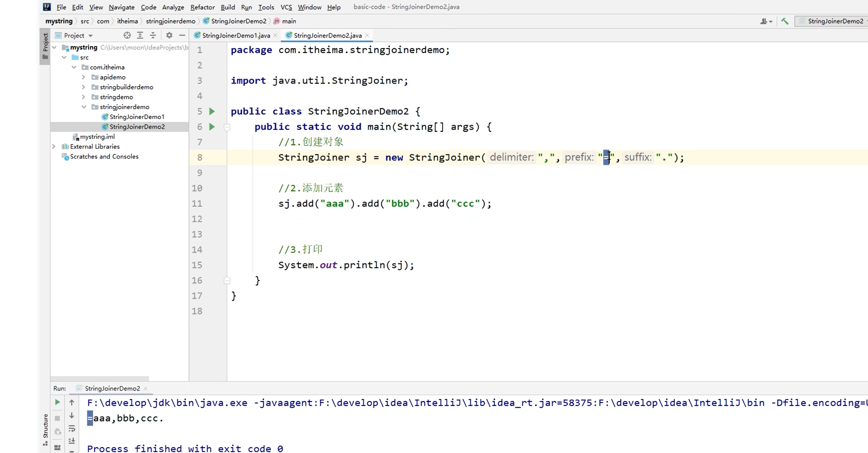Collapse the code fold at line 16

[x=227, y=280]
